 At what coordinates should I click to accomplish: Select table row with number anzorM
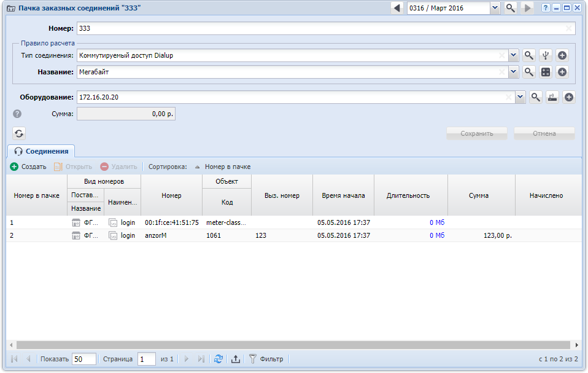[294, 235]
